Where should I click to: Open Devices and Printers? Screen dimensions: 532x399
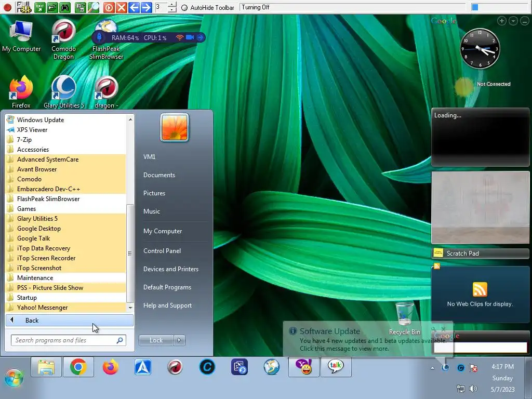coord(170,269)
